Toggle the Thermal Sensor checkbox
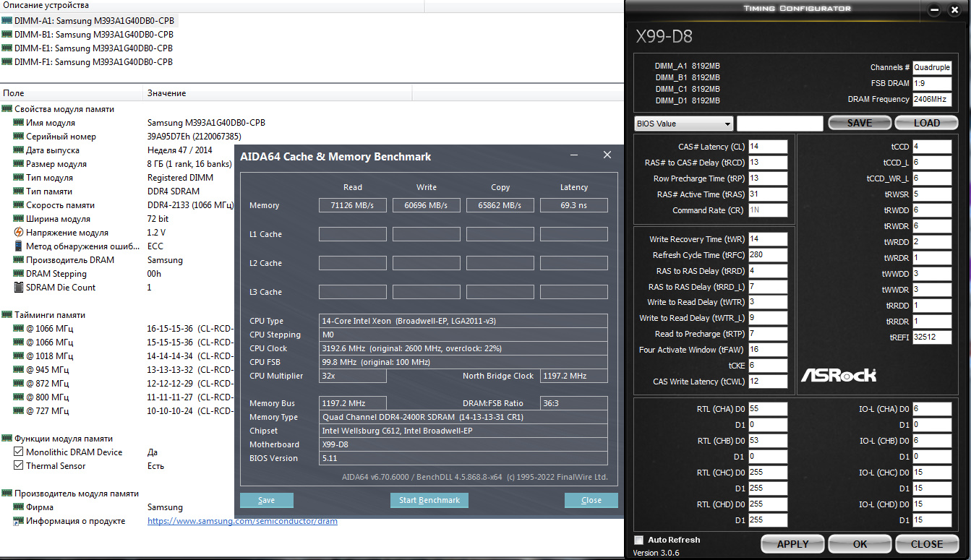The height and width of the screenshot is (560, 971). 19,466
